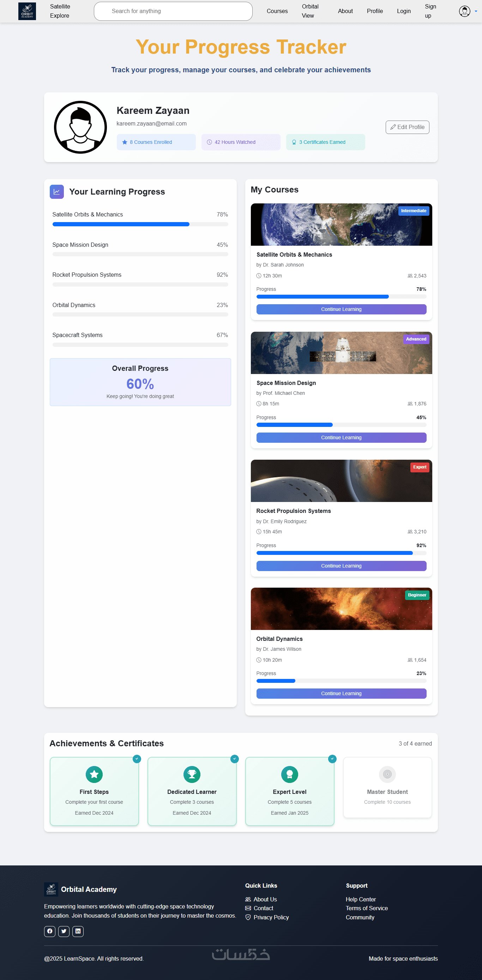Click the locked Master Student badge icon
482x980 pixels.
[387, 774]
